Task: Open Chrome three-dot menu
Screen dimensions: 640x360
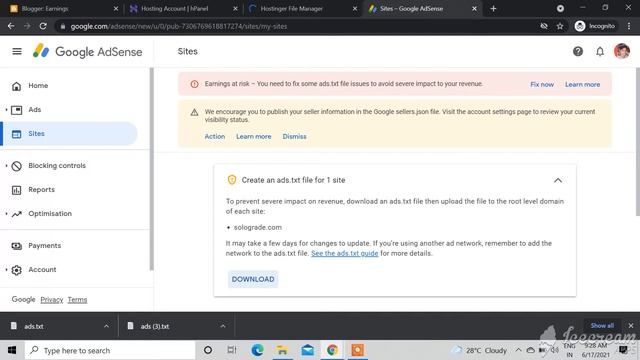Action: tap(629, 26)
